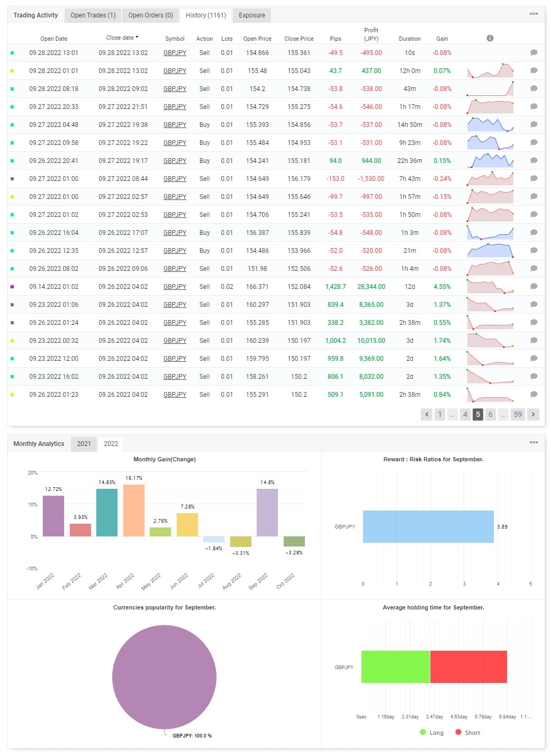This screenshot has width=551, height=756.
Task: Select the 2021 monthly analytics tab
Action: pos(84,444)
